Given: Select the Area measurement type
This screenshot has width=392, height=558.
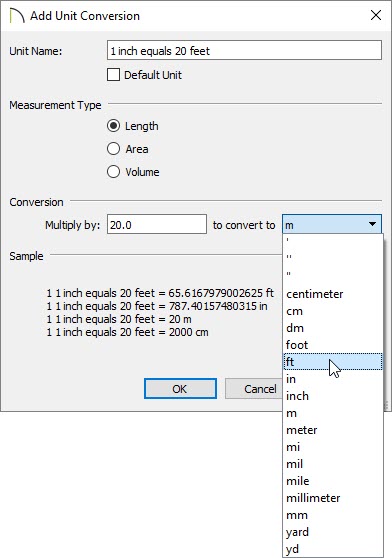Looking at the screenshot, I should 113,148.
